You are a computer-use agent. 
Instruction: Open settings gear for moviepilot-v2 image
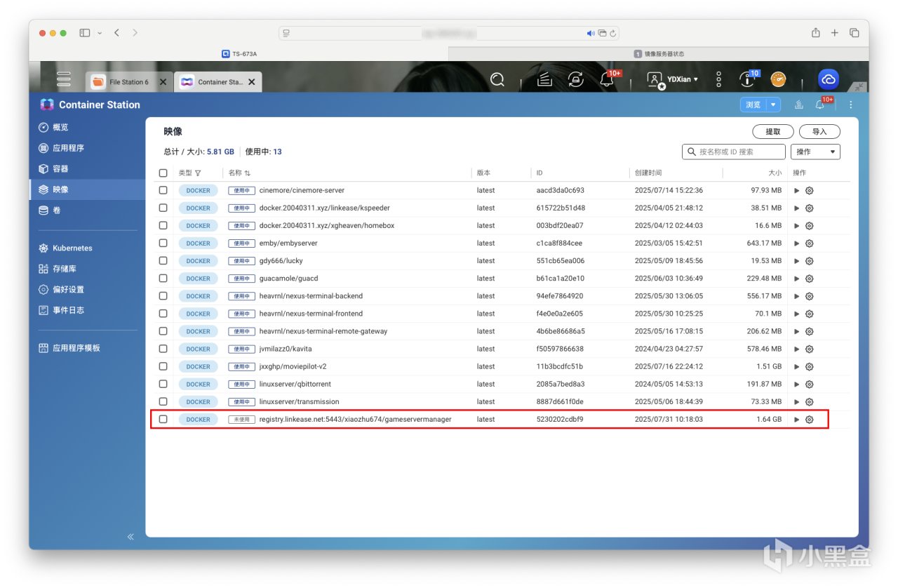pyautogui.click(x=809, y=366)
